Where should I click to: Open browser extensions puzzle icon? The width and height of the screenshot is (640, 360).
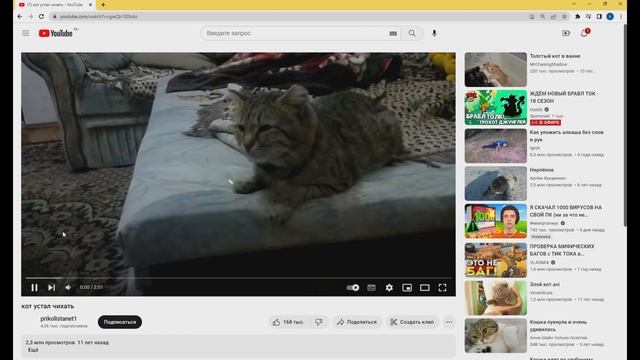[578, 17]
